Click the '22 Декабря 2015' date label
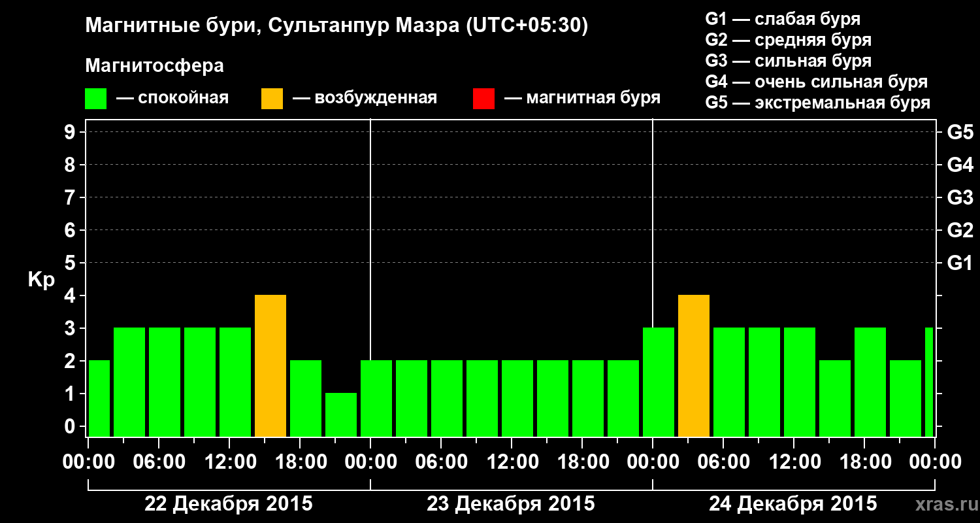Viewport: 980px width, 523px height. (229, 504)
